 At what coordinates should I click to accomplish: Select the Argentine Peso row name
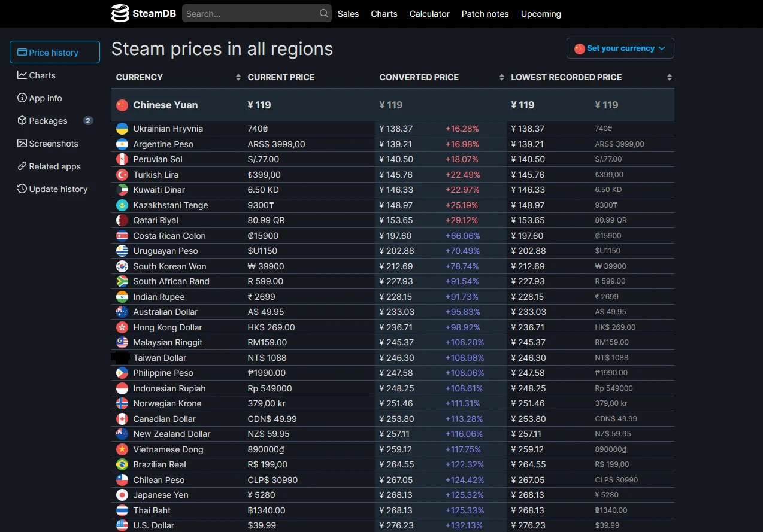click(163, 144)
